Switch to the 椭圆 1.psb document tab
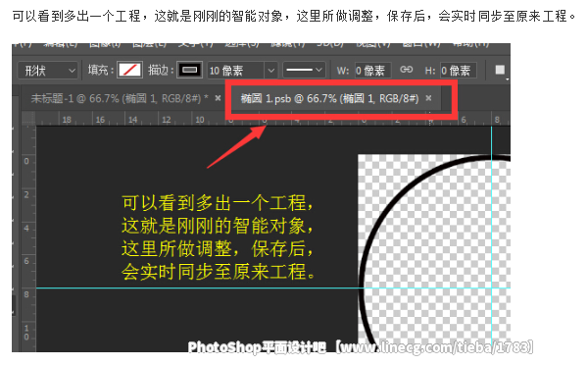 coord(329,98)
